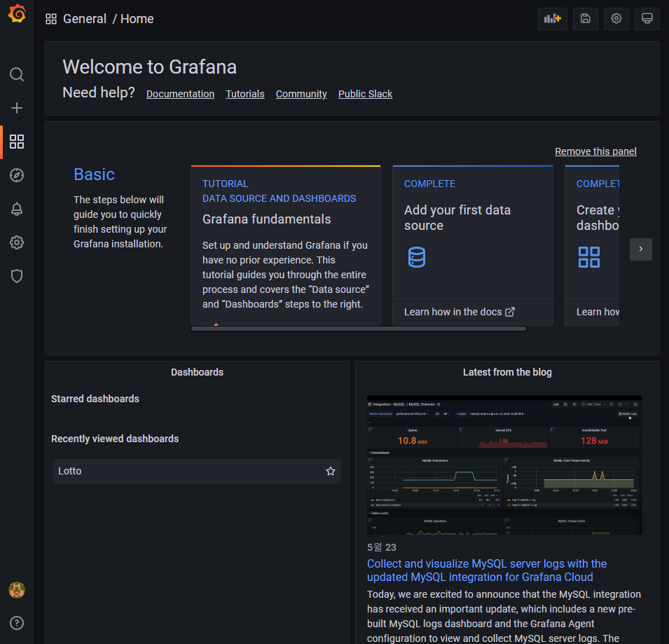This screenshot has width=669, height=644.
Task: Click the Welcome to Grafana heading
Action: click(150, 67)
